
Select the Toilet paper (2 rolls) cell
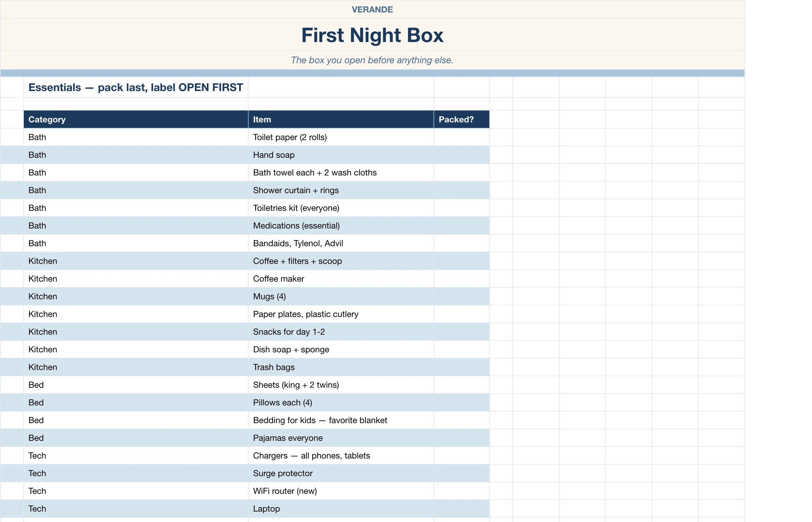click(341, 137)
